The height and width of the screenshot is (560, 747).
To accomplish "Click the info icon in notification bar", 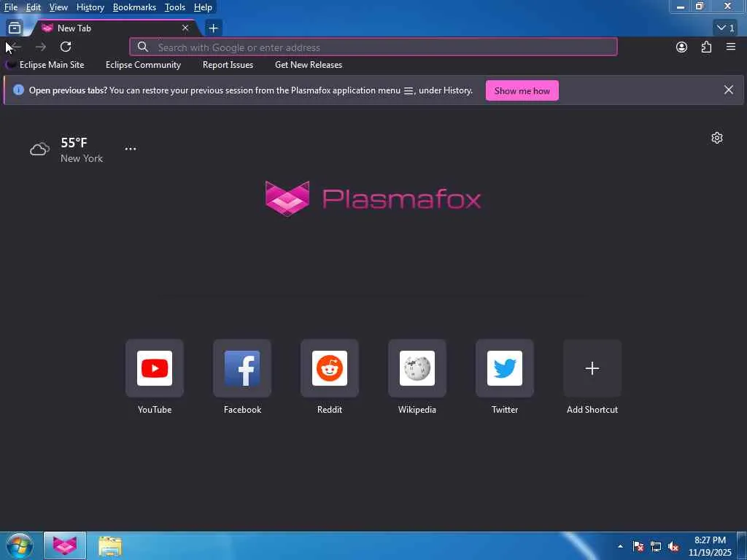I will click(18, 90).
